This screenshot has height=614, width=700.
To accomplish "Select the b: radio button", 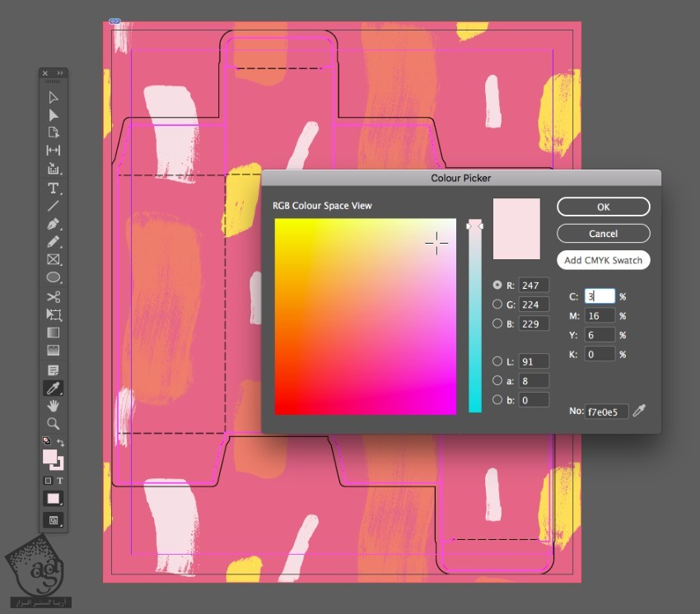I will click(497, 399).
